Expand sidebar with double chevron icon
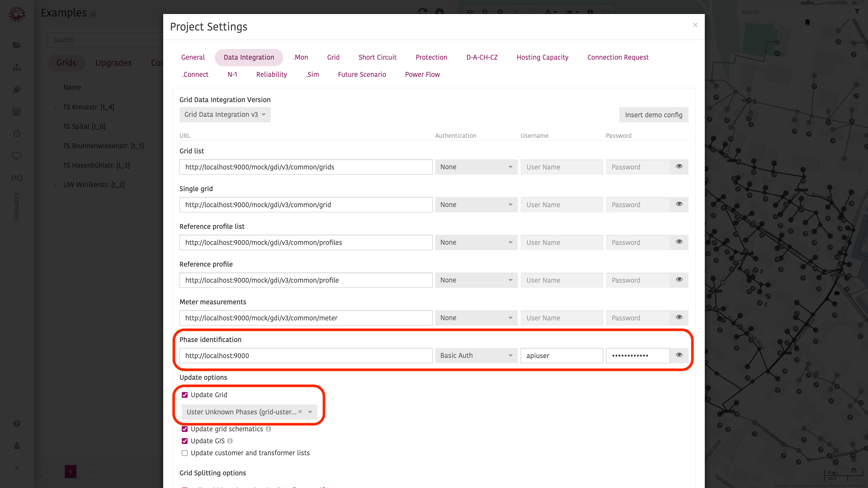The image size is (868, 488). [x=17, y=468]
